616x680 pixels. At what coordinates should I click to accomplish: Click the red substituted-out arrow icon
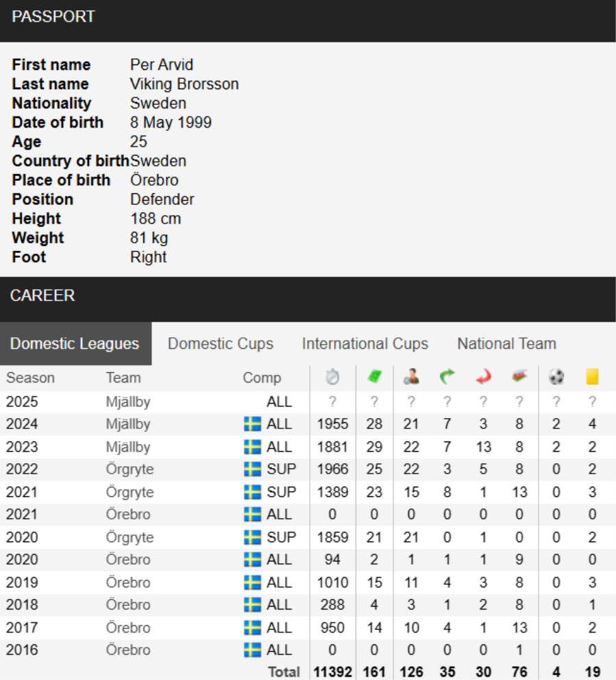coord(483,376)
